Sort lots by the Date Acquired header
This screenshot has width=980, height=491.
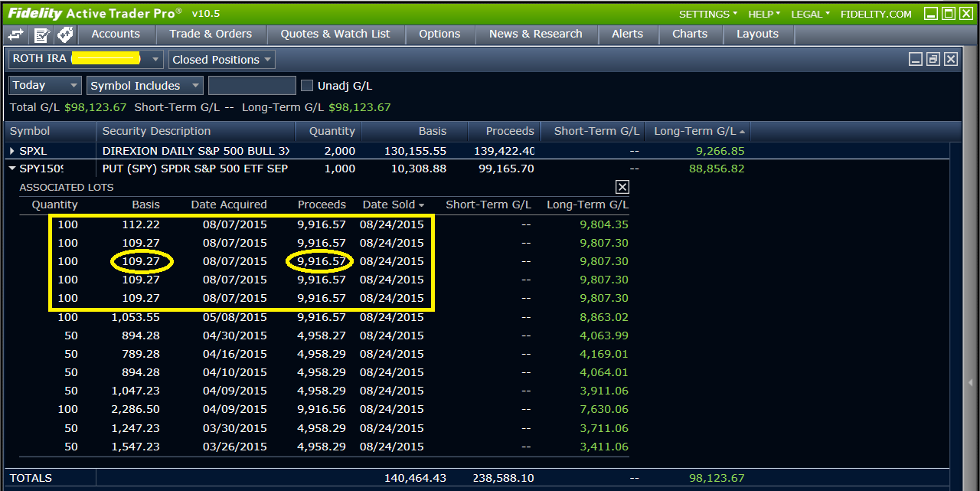229,205
